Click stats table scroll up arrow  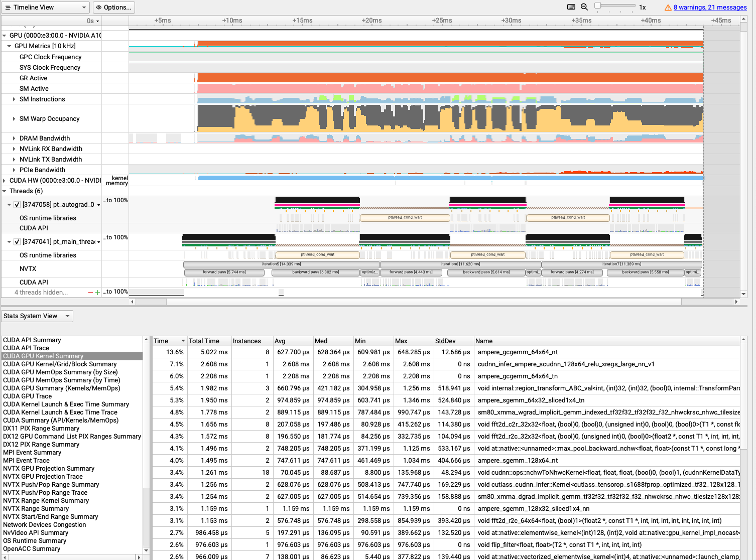coord(743,340)
